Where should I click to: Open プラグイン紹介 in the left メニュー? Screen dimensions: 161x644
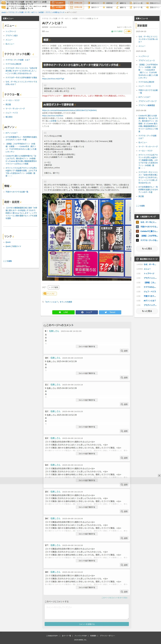(12, 35)
